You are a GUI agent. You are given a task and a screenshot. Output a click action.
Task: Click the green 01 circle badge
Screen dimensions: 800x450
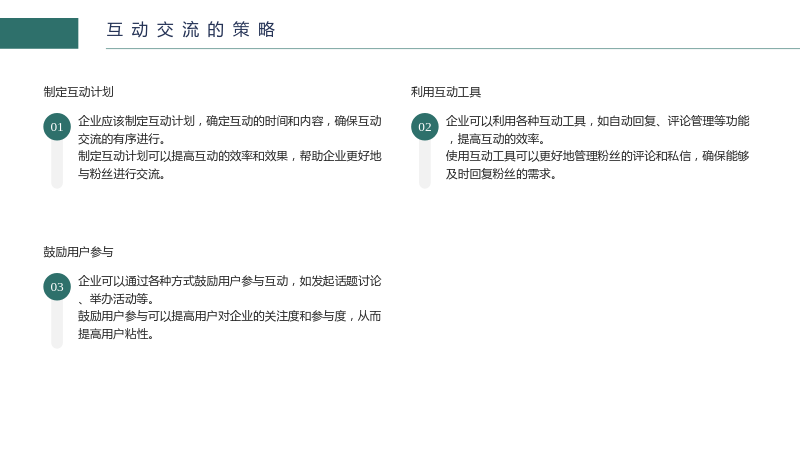point(57,127)
